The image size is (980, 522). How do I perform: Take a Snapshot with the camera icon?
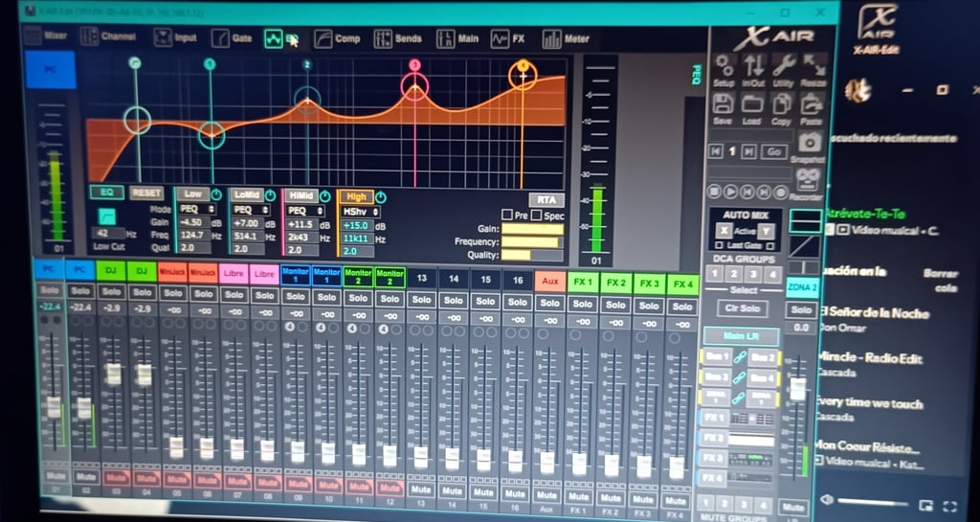810,143
